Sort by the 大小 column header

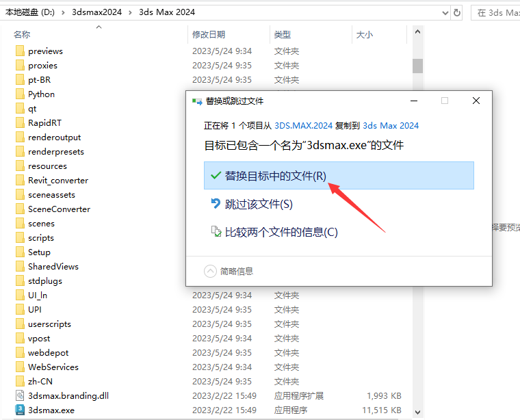pos(365,34)
